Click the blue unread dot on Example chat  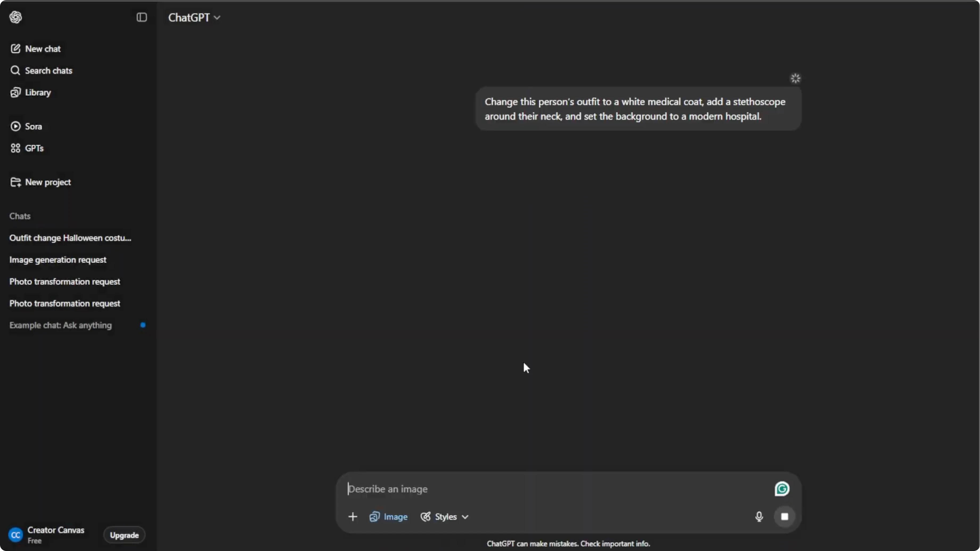pos(143,325)
